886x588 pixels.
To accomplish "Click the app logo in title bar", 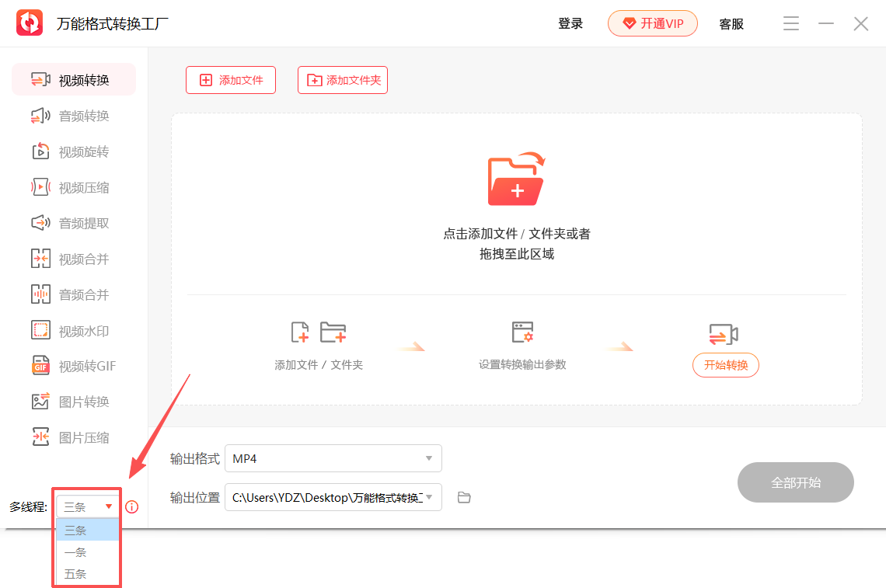I will (x=30, y=23).
